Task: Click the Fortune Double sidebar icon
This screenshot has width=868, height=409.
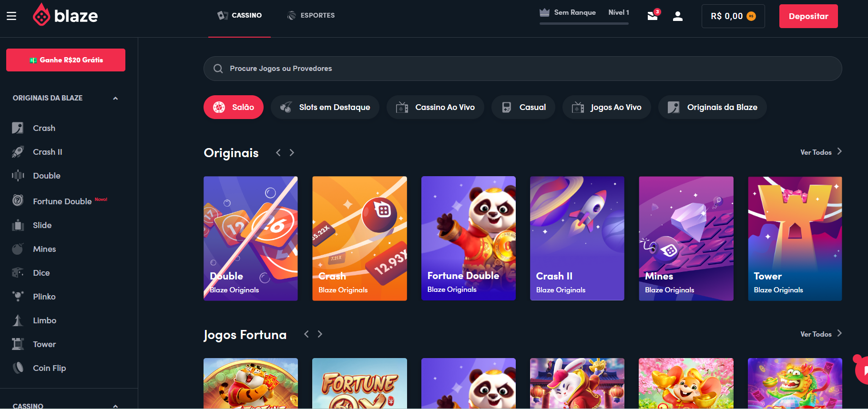Action: [x=18, y=200]
